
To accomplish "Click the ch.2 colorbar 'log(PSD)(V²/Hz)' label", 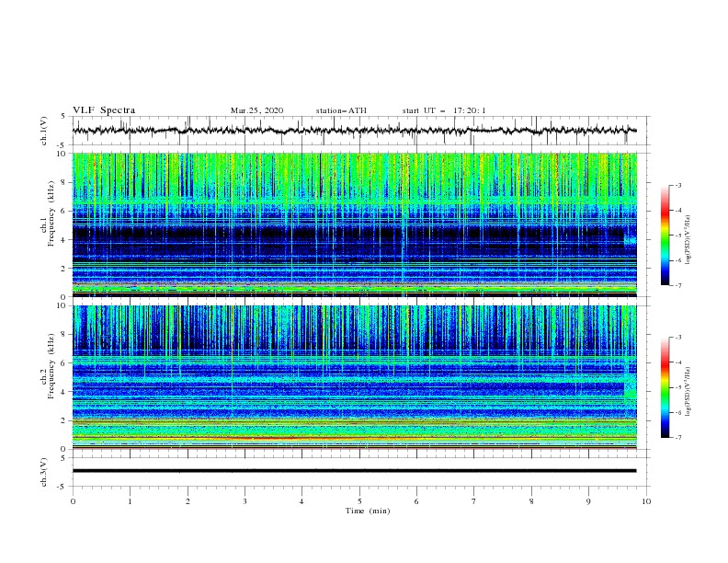I will click(x=688, y=392).
